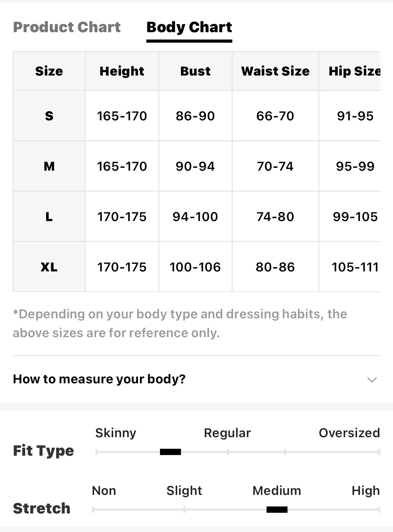Click the High label on Stretch scale
The image size is (393, 532).
(366, 491)
